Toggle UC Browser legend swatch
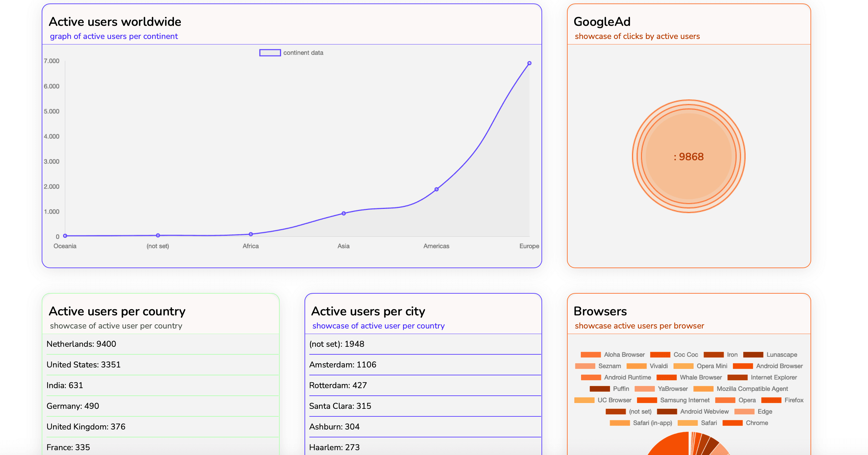Image resolution: width=868 pixels, height=455 pixels. click(x=584, y=400)
